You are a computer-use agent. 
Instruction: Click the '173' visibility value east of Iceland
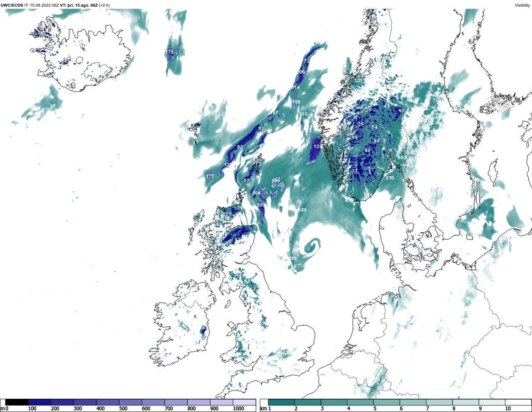coord(170,52)
